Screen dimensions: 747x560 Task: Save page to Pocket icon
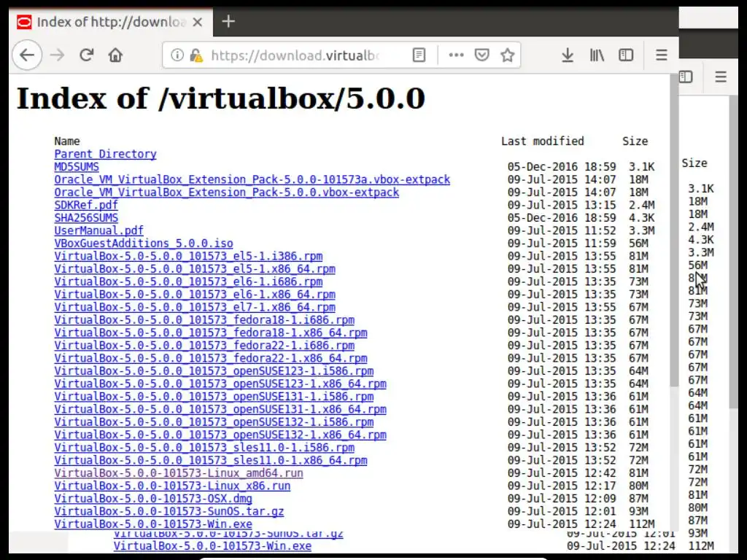pyautogui.click(x=481, y=55)
